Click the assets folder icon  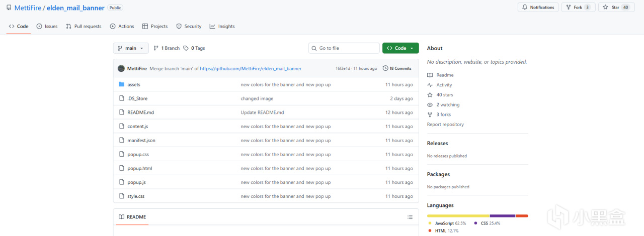coord(121,84)
